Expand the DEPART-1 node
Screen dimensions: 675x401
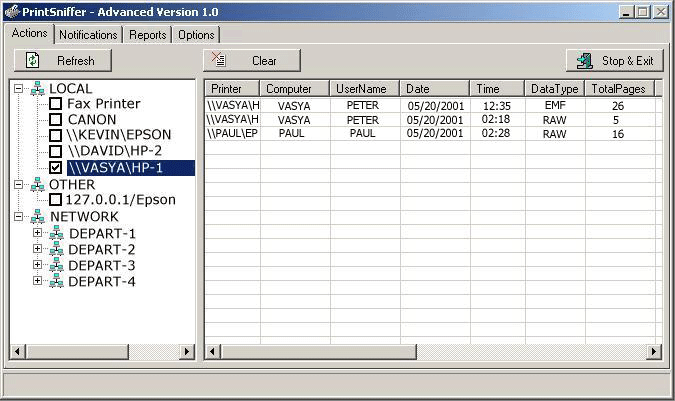pos(37,233)
